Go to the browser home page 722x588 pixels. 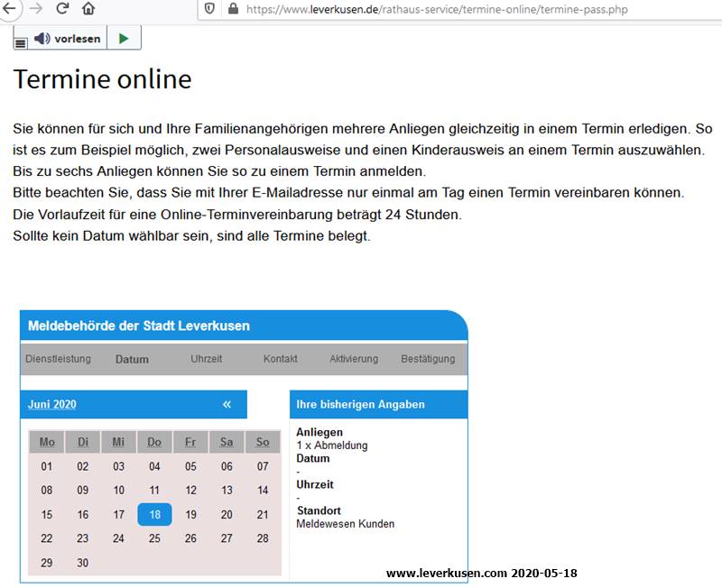(x=88, y=9)
